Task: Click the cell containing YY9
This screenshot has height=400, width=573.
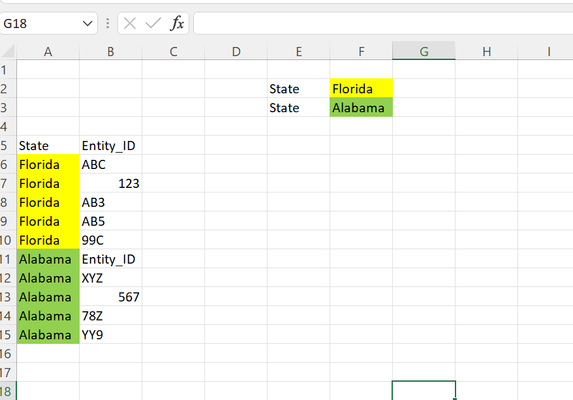Action: (x=110, y=335)
